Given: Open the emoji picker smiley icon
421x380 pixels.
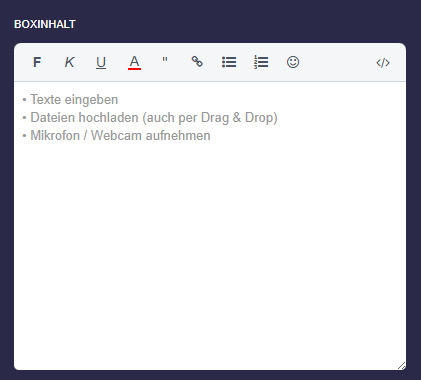Looking at the screenshot, I should pos(293,62).
